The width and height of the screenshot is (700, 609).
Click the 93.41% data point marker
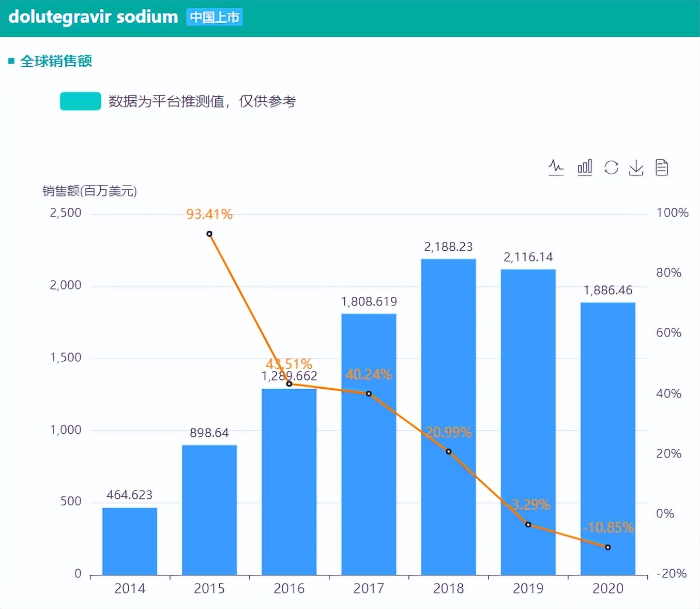pos(209,234)
